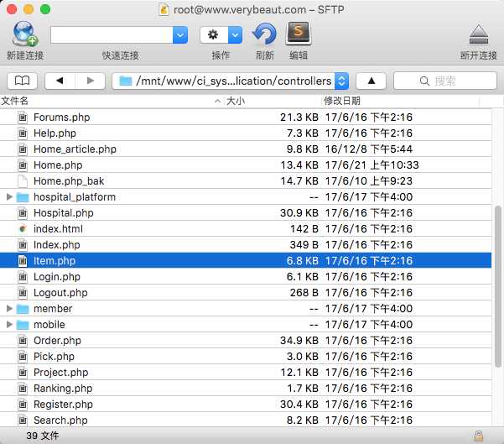This screenshot has height=444, width=504.
Task: Select Hospital.php file name
Action: (x=64, y=213)
